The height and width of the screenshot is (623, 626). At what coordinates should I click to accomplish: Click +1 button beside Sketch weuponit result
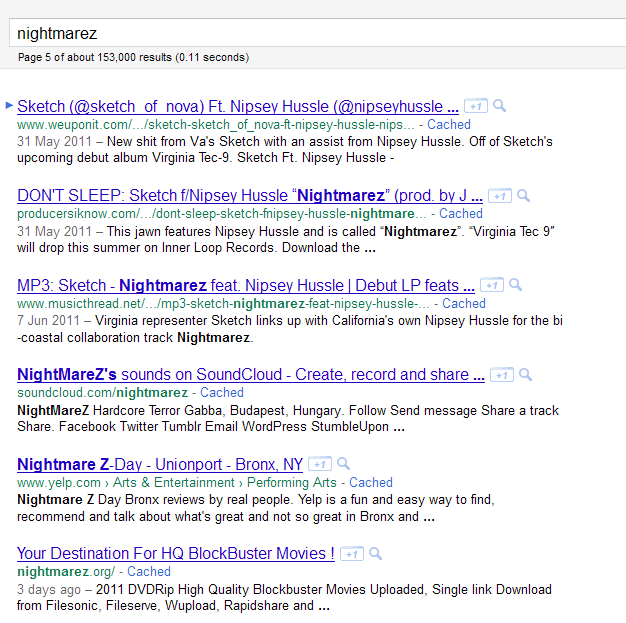tap(475, 106)
